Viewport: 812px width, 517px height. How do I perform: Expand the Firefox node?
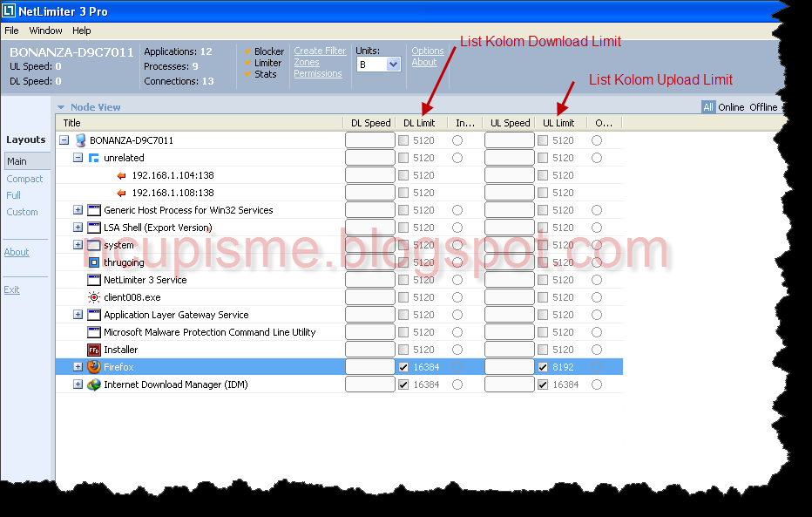point(78,367)
